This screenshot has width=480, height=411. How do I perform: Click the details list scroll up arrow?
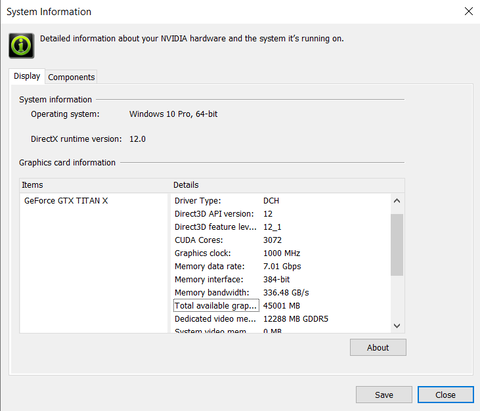[x=397, y=201]
